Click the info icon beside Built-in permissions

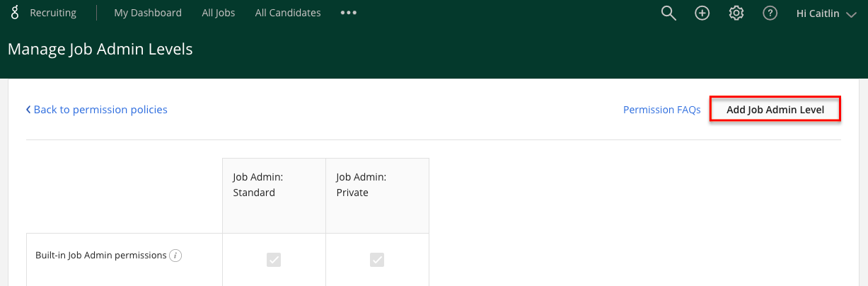click(176, 256)
